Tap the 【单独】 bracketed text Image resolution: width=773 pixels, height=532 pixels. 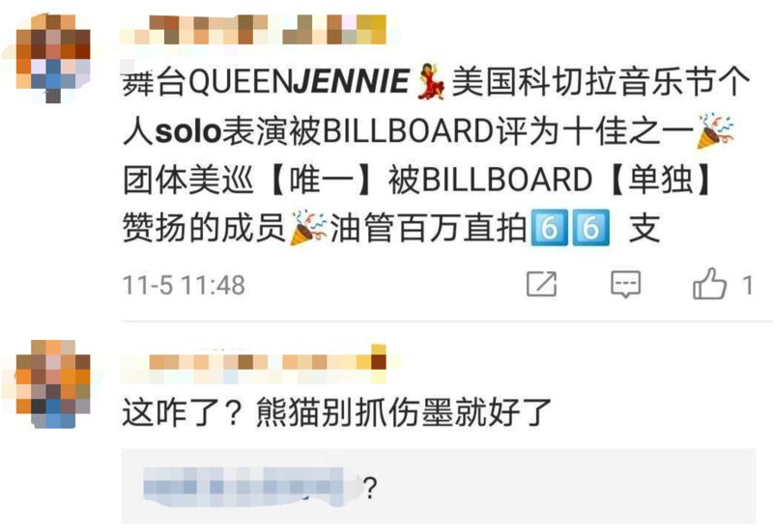[x=661, y=179]
